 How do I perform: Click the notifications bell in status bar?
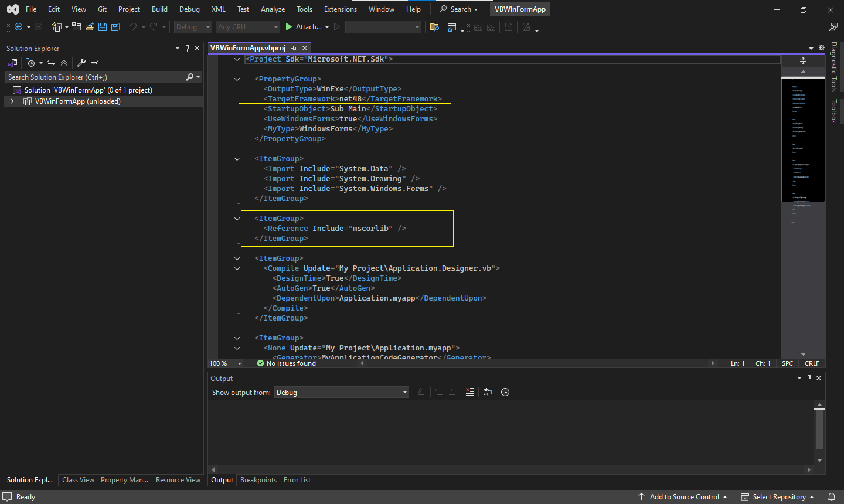(x=831, y=497)
